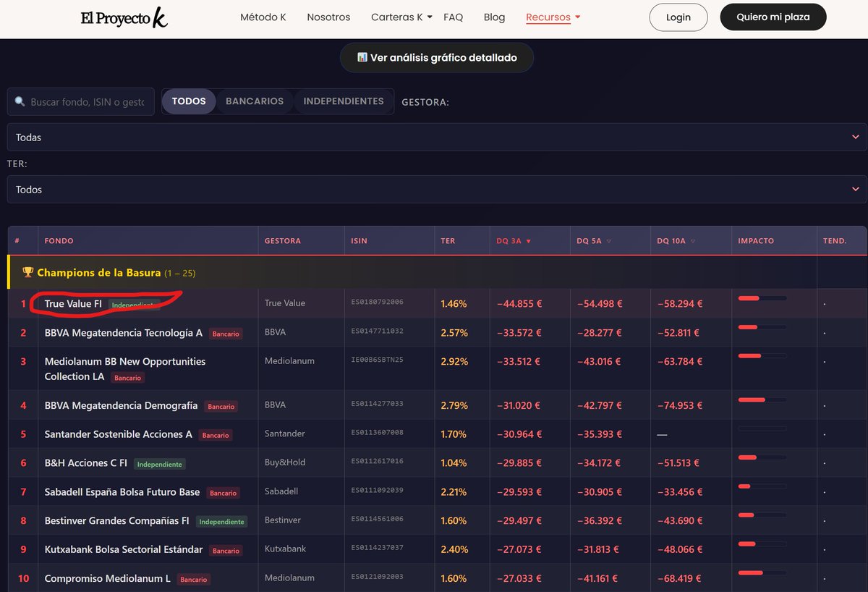
Task: Click the TEND. column header
Action: point(835,241)
